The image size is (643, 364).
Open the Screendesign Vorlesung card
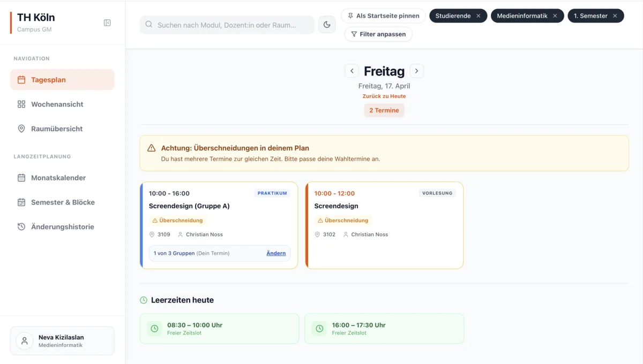point(384,225)
